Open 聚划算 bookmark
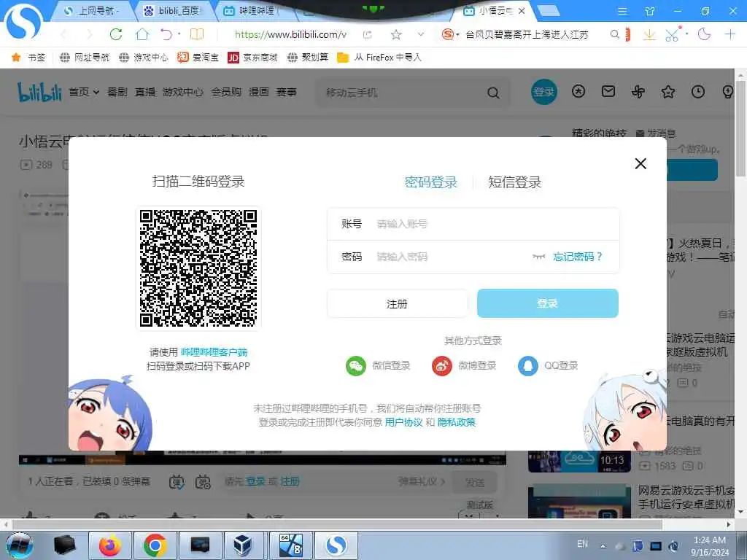 [x=309, y=58]
